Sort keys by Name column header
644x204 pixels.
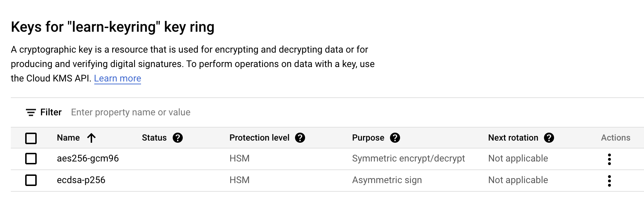[68, 138]
